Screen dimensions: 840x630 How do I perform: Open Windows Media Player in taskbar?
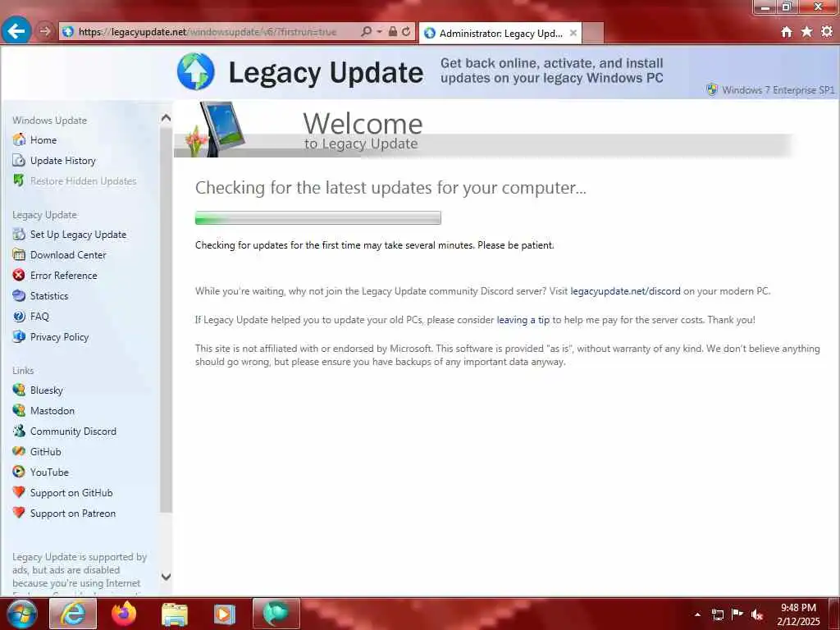225,614
